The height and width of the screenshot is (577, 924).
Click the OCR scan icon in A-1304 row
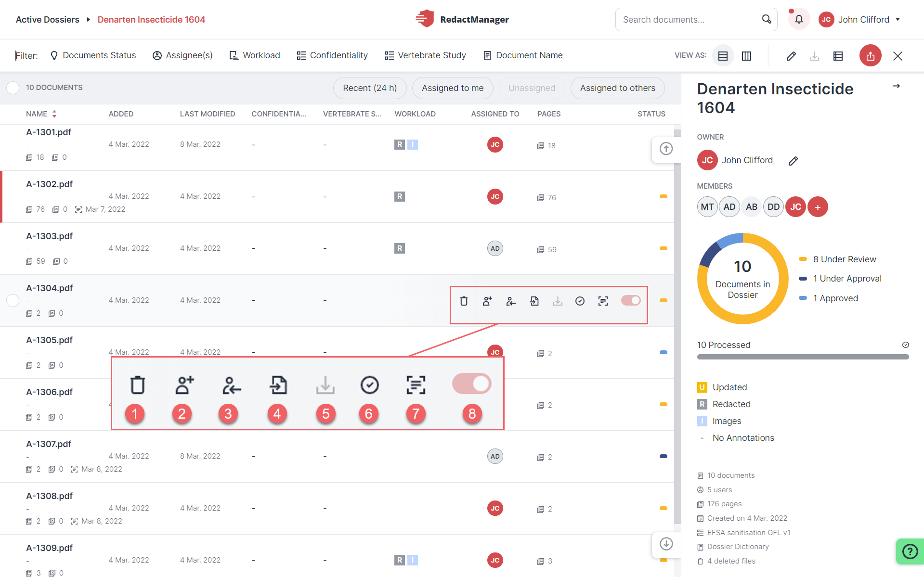(603, 301)
